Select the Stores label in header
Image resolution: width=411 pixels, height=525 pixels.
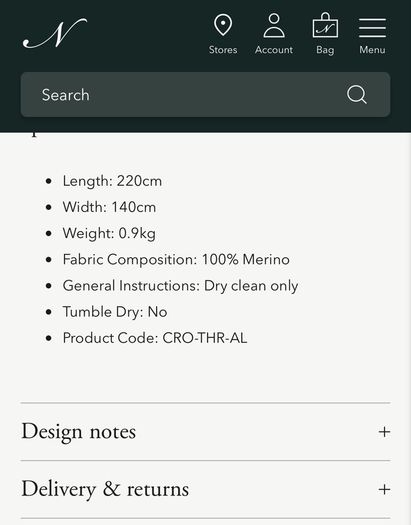223,50
